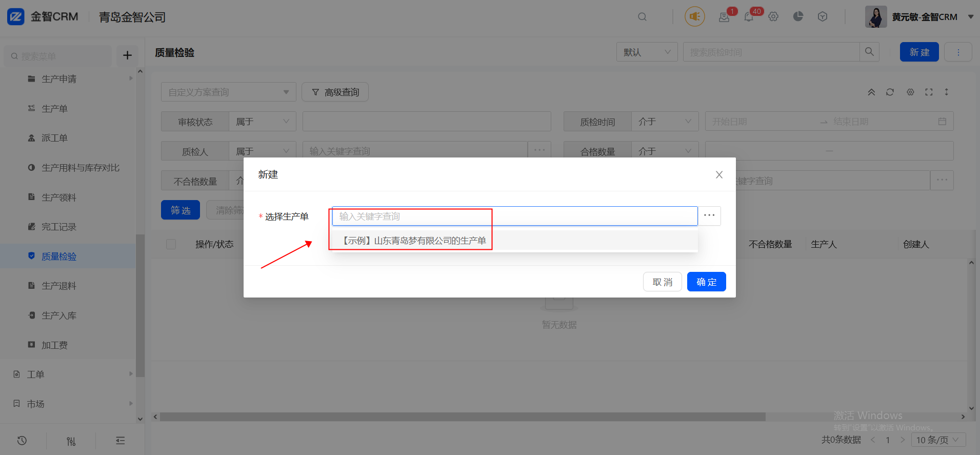Expand the 工单 menu group
This screenshot has height=455, width=980.
click(x=131, y=374)
